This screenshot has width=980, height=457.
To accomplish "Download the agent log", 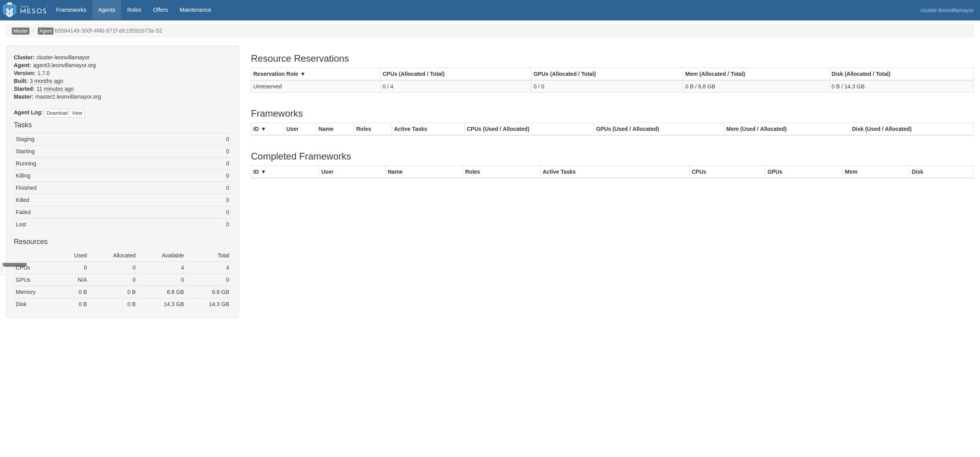I will coord(57,113).
